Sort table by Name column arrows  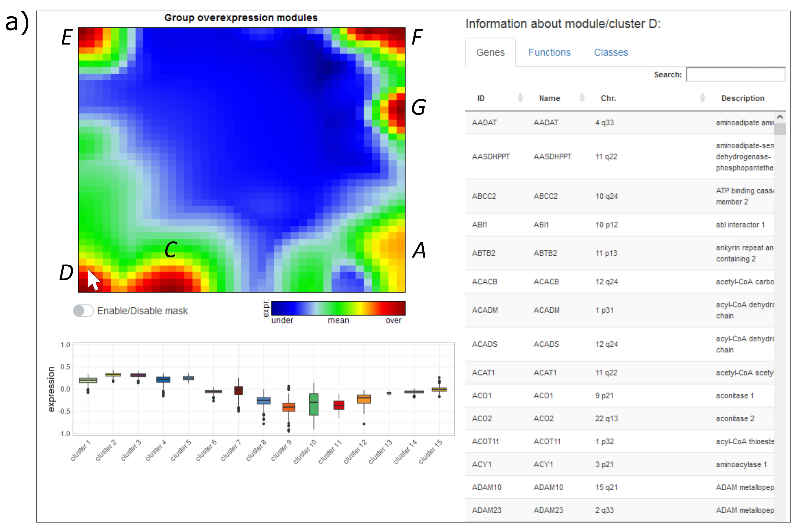point(582,98)
